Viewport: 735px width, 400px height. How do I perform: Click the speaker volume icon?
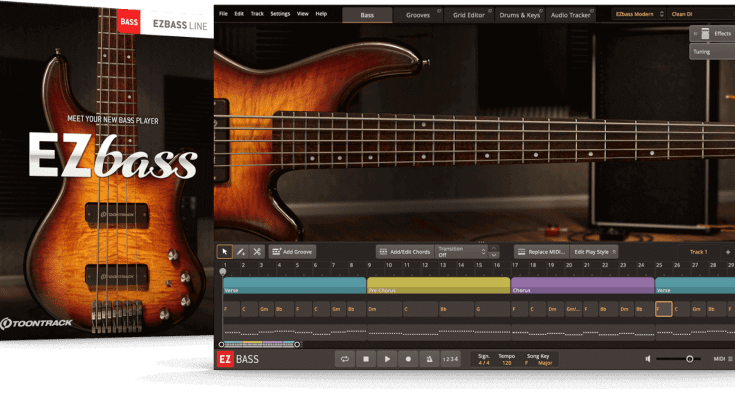point(649,358)
